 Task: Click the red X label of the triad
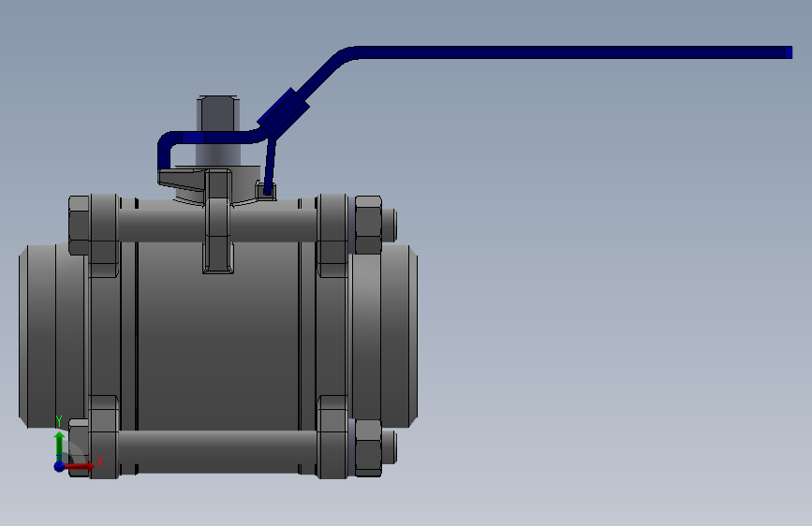[x=100, y=461]
